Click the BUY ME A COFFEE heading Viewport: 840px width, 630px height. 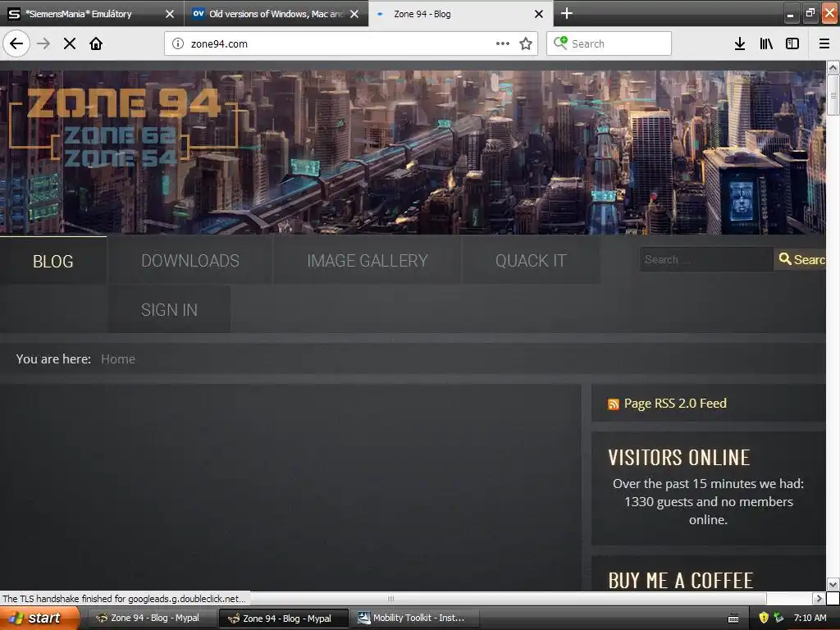click(x=680, y=581)
